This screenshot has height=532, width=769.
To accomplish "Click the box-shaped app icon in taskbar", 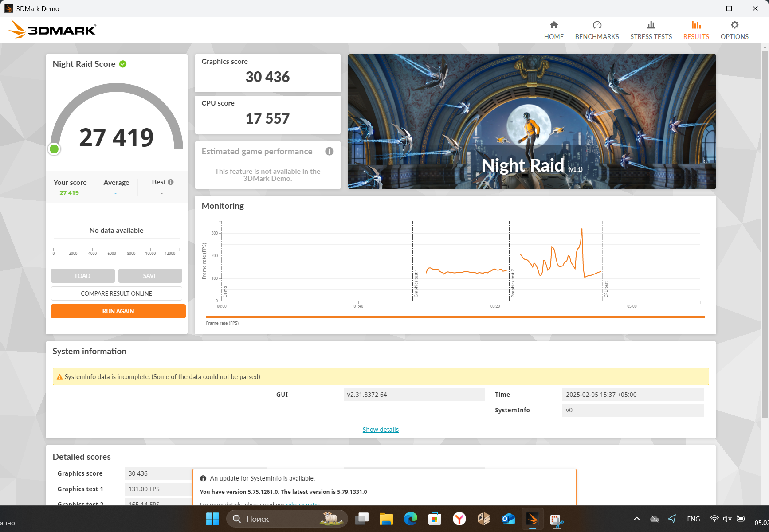I will [x=483, y=519].
